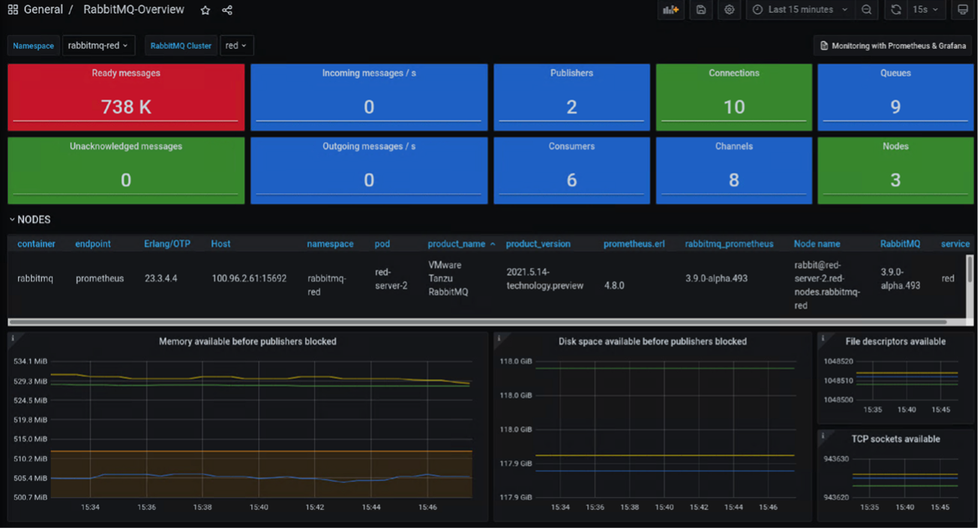Open the red RabbitMQ Cluster dropdown
The width and height of the screenshot is (980, 531).
point(236,46)
